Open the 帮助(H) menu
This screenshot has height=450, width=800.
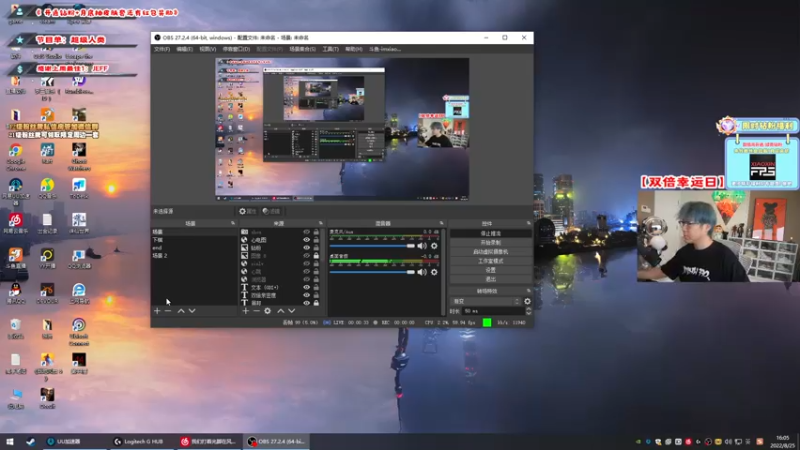point(354,49)
